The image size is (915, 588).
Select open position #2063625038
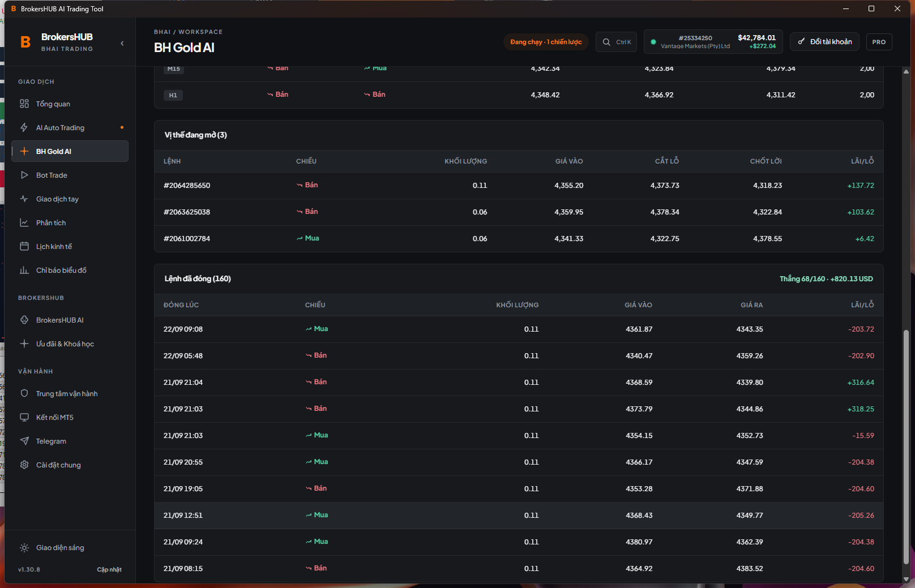tap(519, 212)
